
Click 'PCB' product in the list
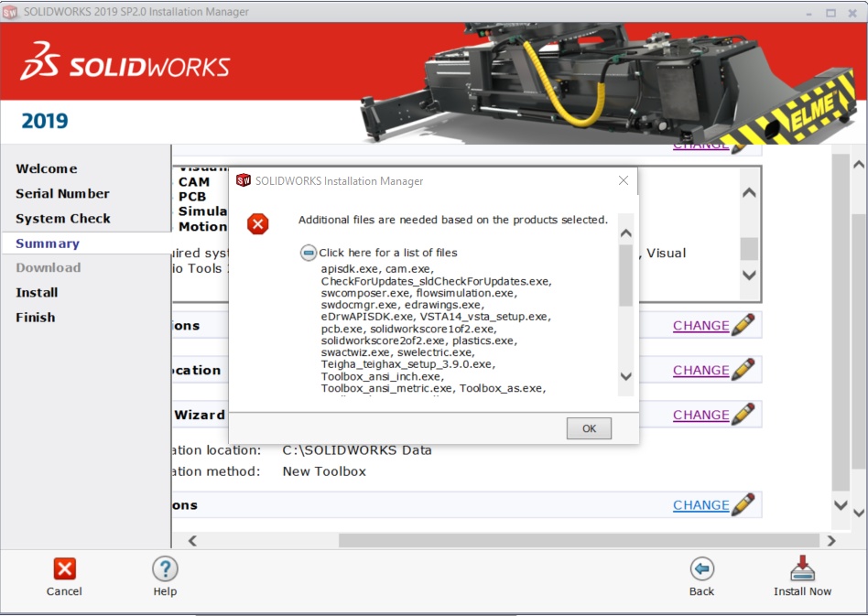[x=192, y=197]
